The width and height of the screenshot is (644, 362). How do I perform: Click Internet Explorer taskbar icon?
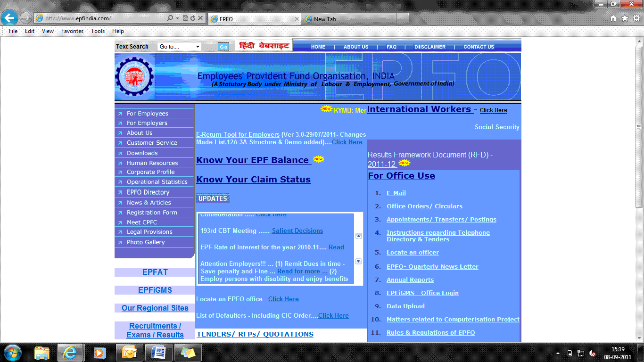point(70,353)
